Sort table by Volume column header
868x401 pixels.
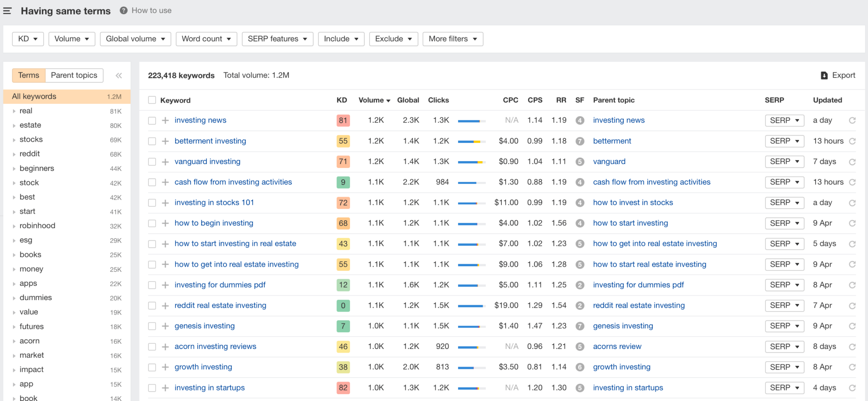click(x=374, y=100)
